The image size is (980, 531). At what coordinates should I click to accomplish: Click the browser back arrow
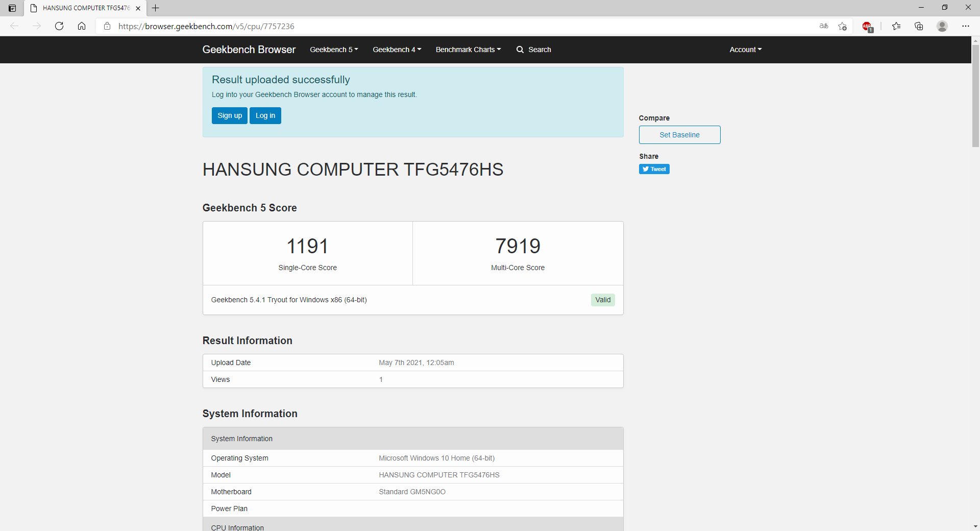(x=14, y=26)
